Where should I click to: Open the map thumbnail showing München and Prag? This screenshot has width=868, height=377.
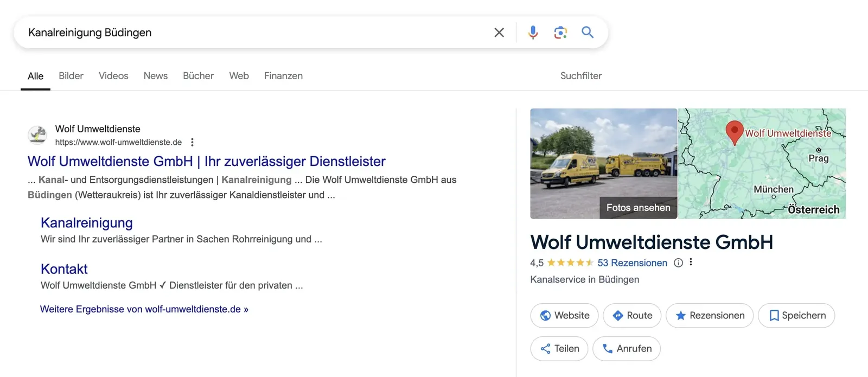[x=762, y=164]
